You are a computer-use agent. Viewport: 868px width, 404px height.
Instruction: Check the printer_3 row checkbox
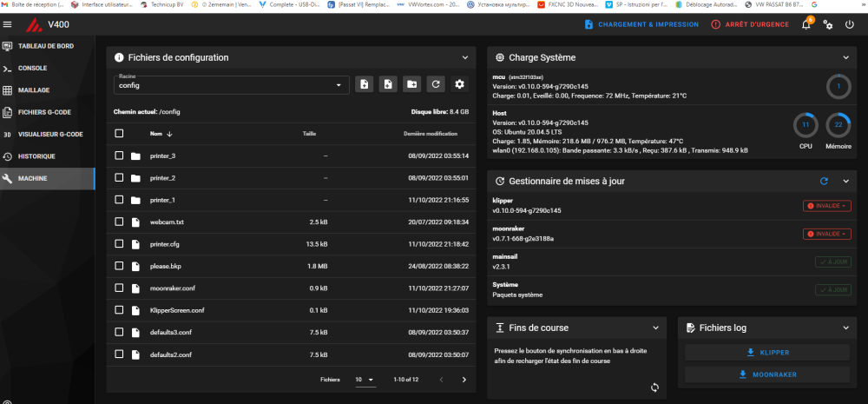coord(119,156)
